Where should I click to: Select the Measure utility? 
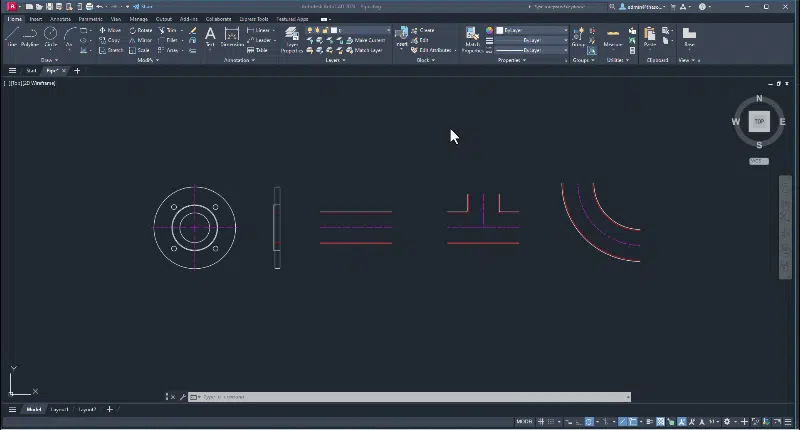613,38
